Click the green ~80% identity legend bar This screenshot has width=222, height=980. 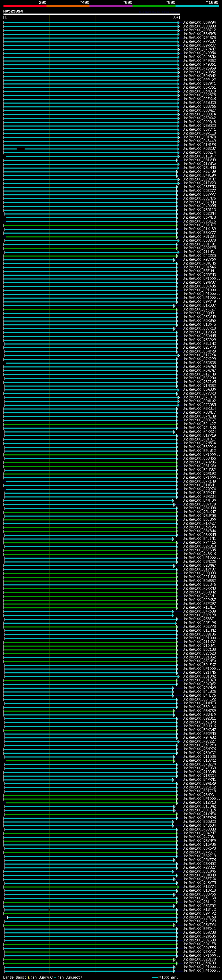[x=154, y=7]
